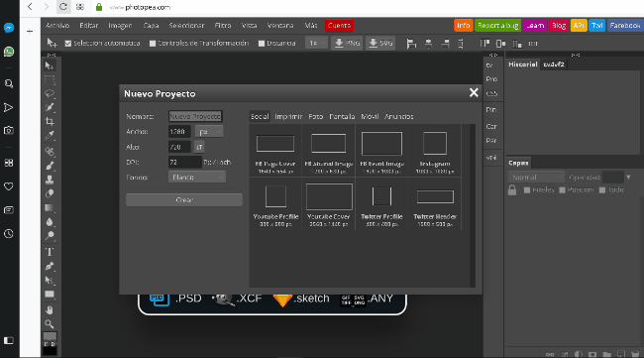Select the Magic Wand tool
Screen dimensions: 644x358
click(x=50, y=107)
